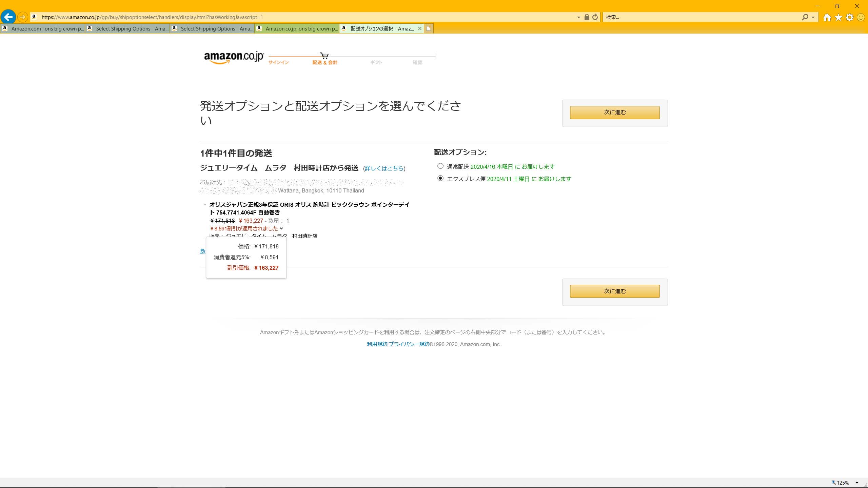Screen dimensions: 868x488
Task: Click the lower '次に進む' button
Action: [614, 291]
